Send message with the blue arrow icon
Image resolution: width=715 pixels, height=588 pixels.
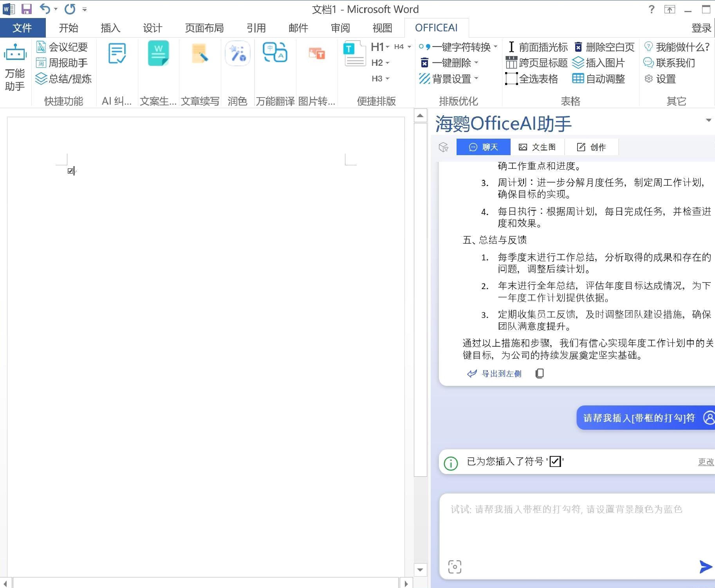click(x=706, y=566)
